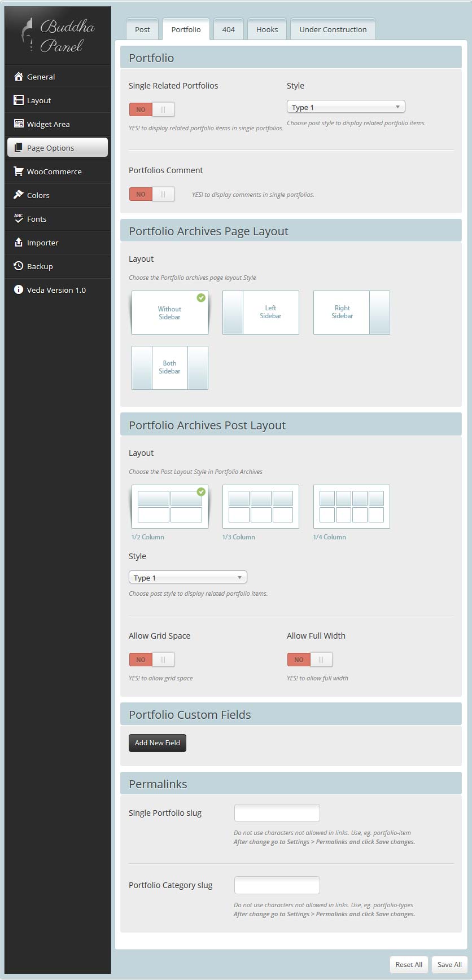Click the General home icon in sidebar
The width and height of the screenshot is (472, 980).
(19, 77)
